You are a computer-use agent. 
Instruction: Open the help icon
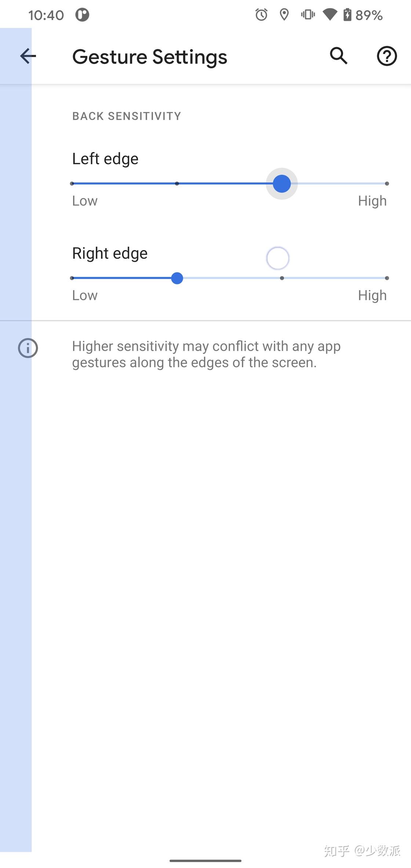coord(387,56)
